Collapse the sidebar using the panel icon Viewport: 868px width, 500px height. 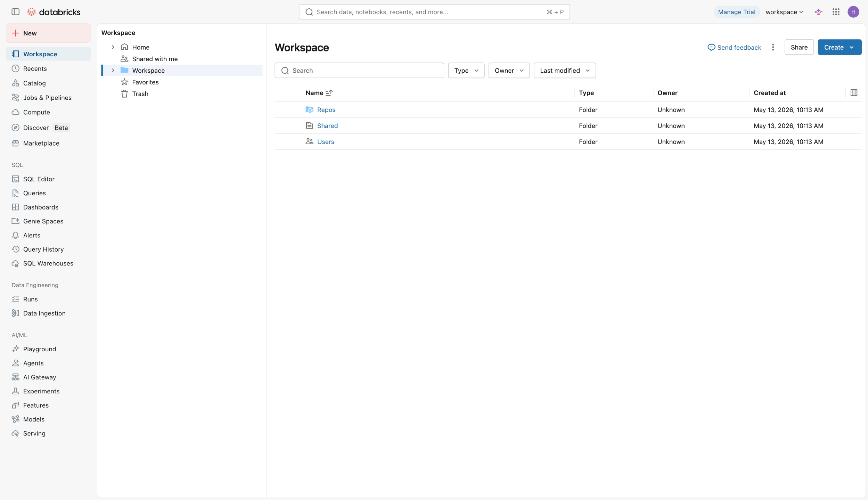click(x=15, y=12)
